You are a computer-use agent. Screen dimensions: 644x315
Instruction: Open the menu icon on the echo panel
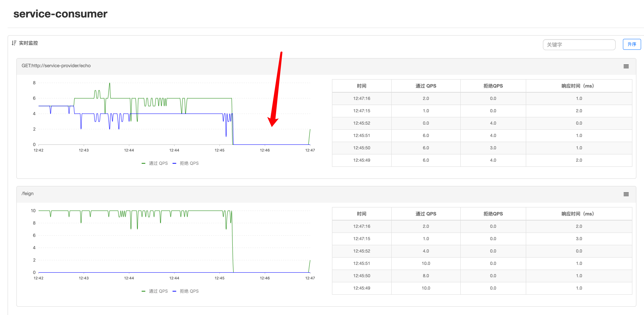coord(626,66)
